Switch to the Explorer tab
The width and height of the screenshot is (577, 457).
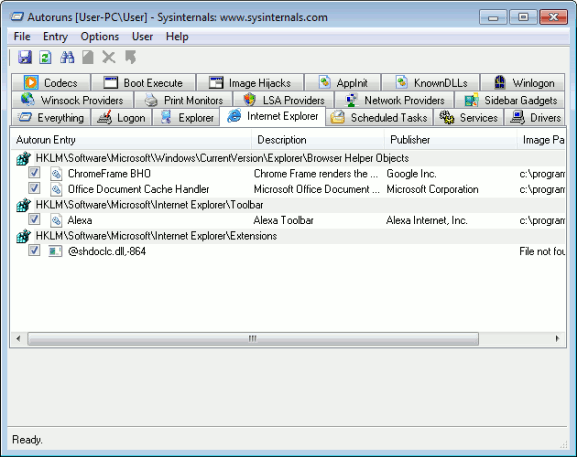pyautogui.click(x=186, y=117)
